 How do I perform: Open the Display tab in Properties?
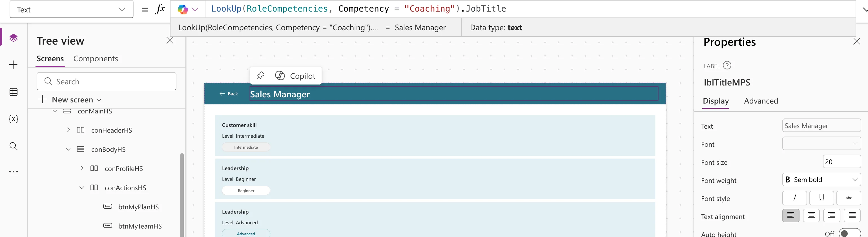716,101
